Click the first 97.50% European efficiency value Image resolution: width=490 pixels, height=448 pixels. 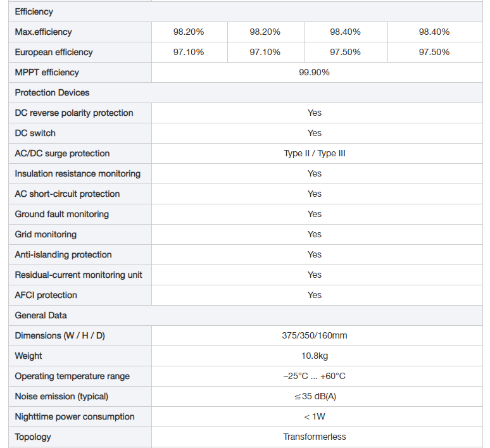click(x=345, y=52)
